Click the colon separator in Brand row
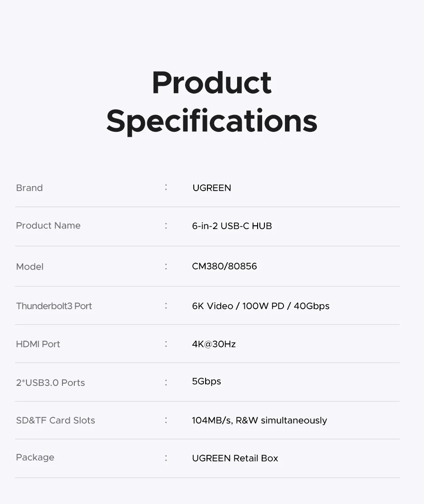Screen dimensions: 424x504 pyautogui.click(x=166, y=187)
